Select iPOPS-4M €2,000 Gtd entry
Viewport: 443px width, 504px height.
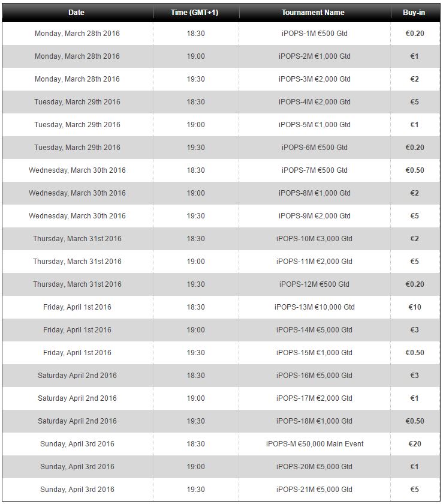pos(315,101)
